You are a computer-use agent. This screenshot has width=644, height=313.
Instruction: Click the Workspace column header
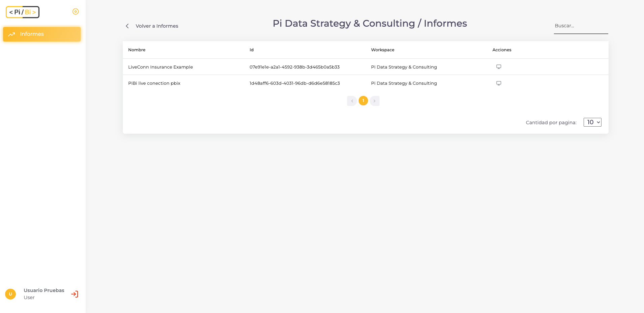click(383, 50)
